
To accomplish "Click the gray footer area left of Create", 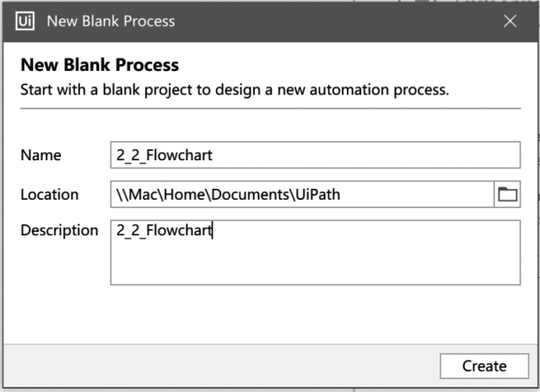I will click(220, 366).
